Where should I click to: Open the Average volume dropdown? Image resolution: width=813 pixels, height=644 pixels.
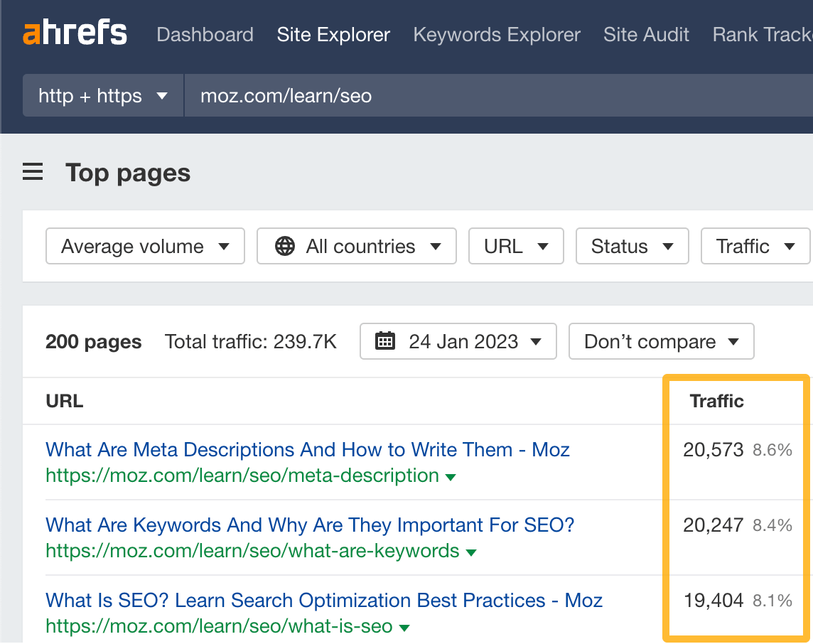[145, 246]
